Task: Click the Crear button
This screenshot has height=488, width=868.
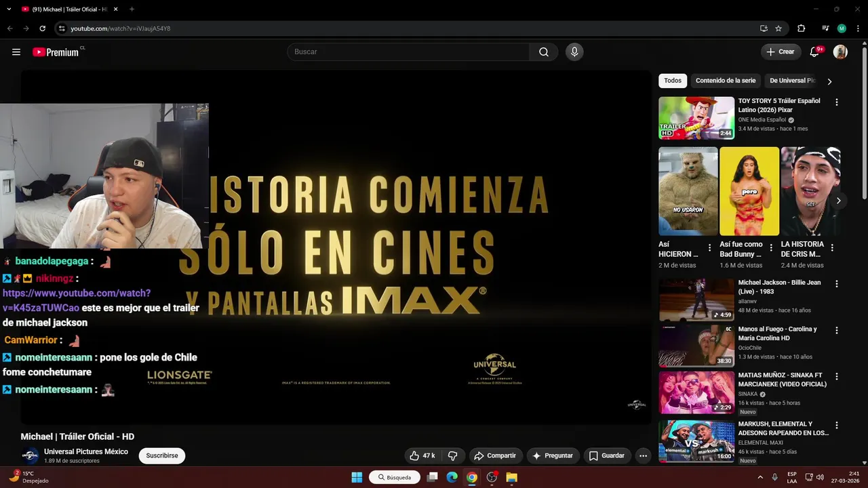Action: point(781,52)
